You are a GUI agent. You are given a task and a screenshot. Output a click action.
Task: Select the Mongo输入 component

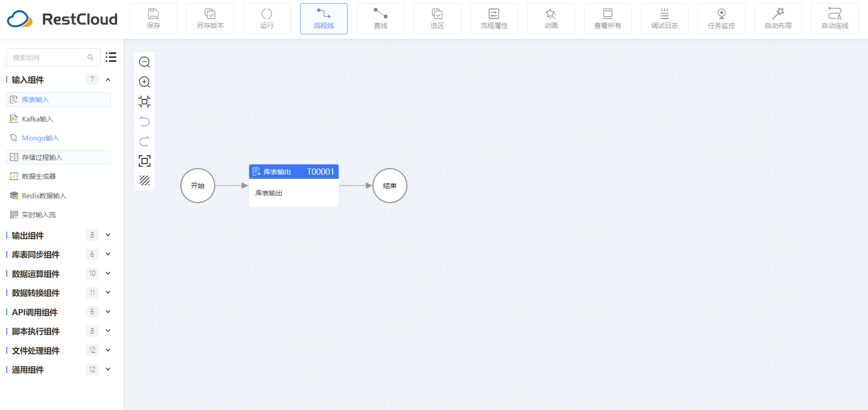pos(58,138)
